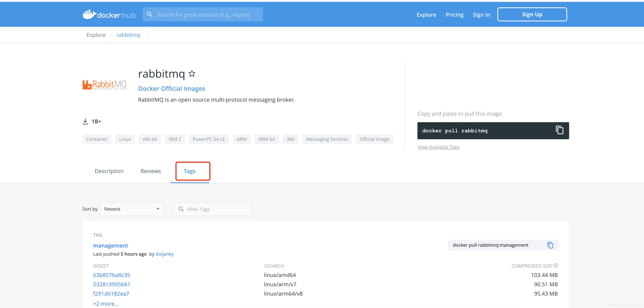Click the Official Image chip

(374, 139)
